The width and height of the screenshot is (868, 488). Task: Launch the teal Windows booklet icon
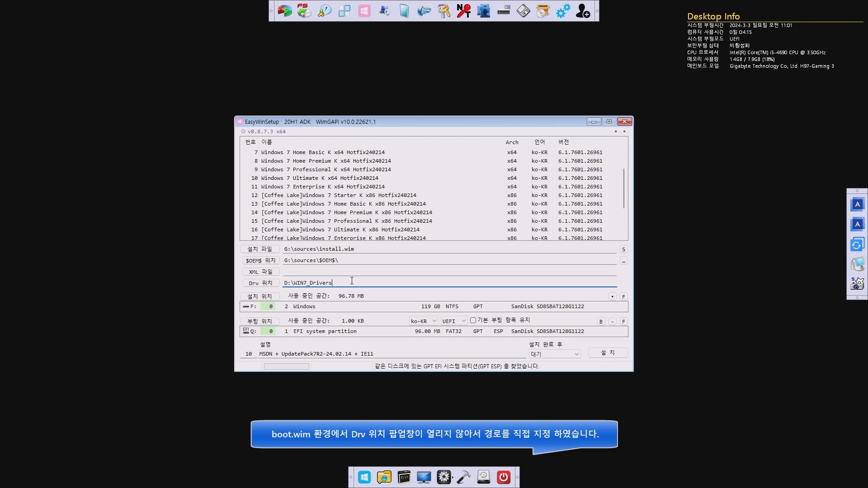point(404,11)
